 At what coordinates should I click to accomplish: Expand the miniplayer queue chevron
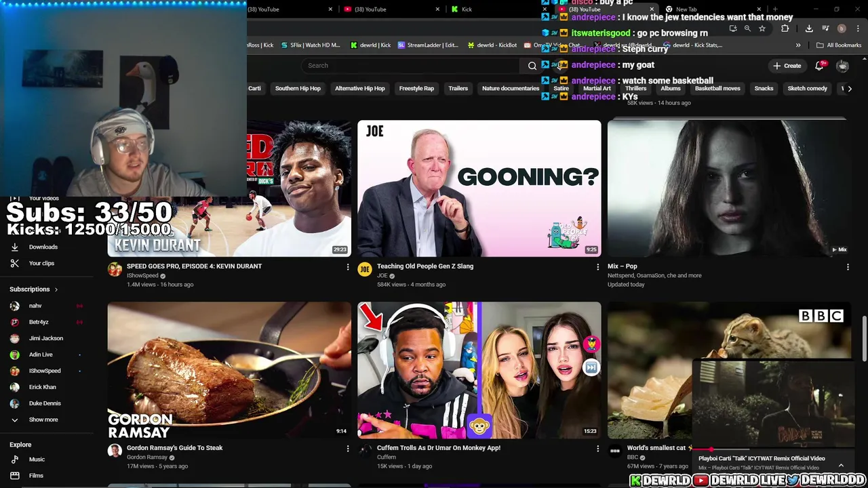point(841,466)
